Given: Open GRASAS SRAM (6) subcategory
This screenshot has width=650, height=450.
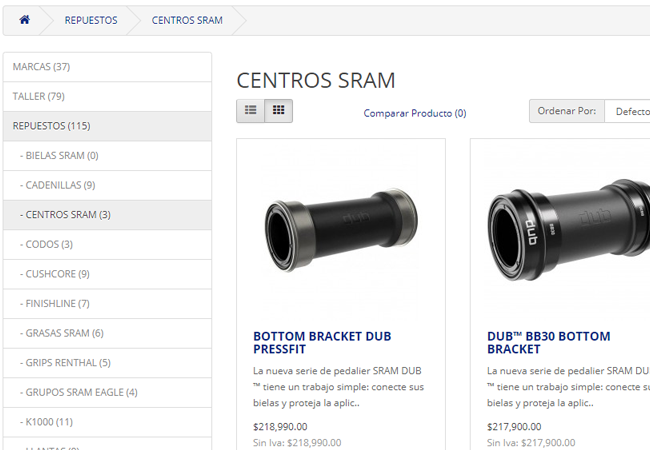Looking at the screenshot, I should pyautogui.click(x=107, y=334).
